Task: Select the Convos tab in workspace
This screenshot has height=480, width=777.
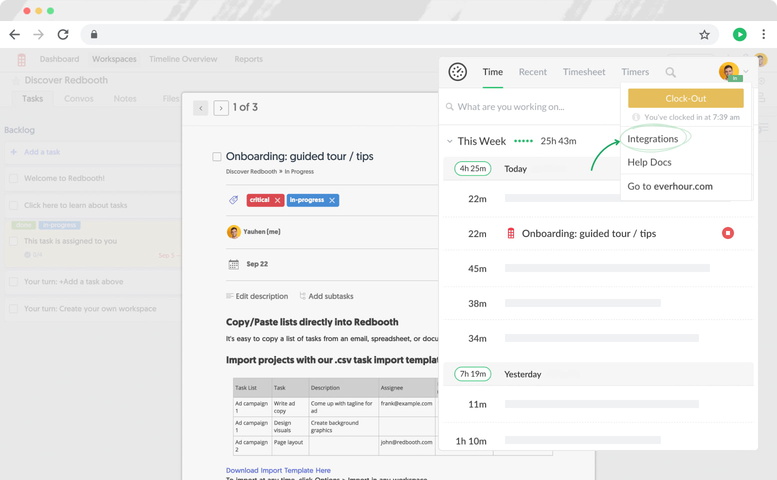Action: pyautogui.click(x=79, y=99)
